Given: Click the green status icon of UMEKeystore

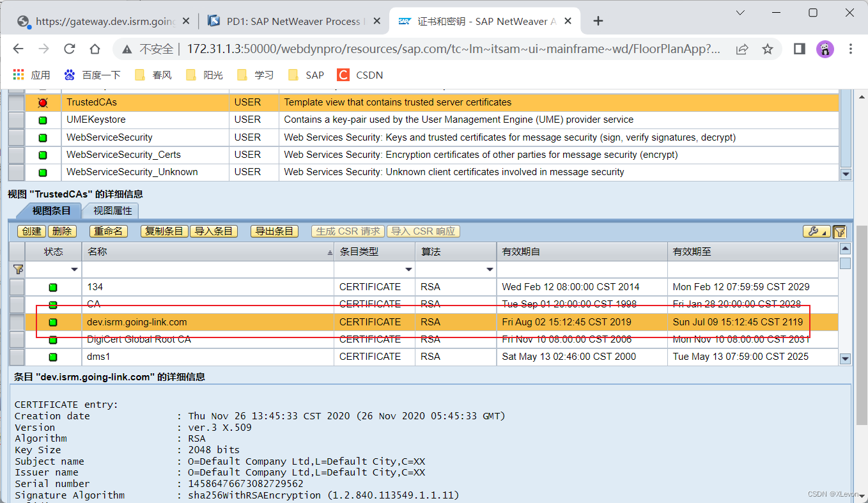Looking at the screenshot, I should coord(43,120).
